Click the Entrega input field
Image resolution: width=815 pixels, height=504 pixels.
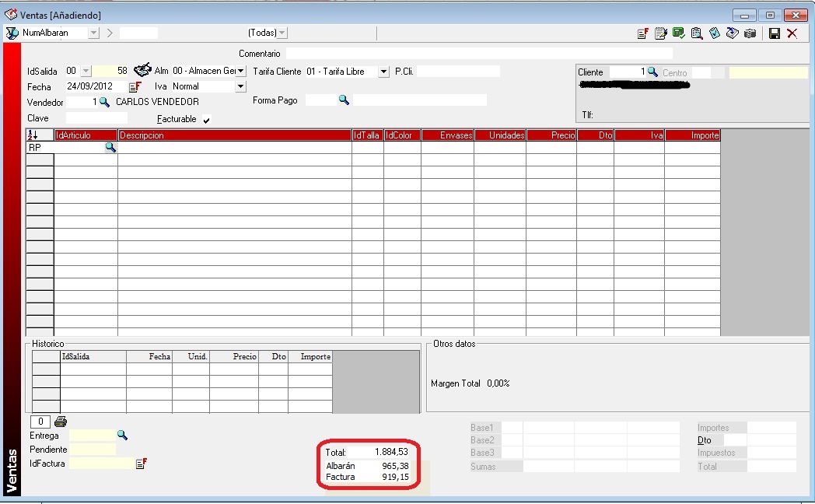tap(93, 435)
